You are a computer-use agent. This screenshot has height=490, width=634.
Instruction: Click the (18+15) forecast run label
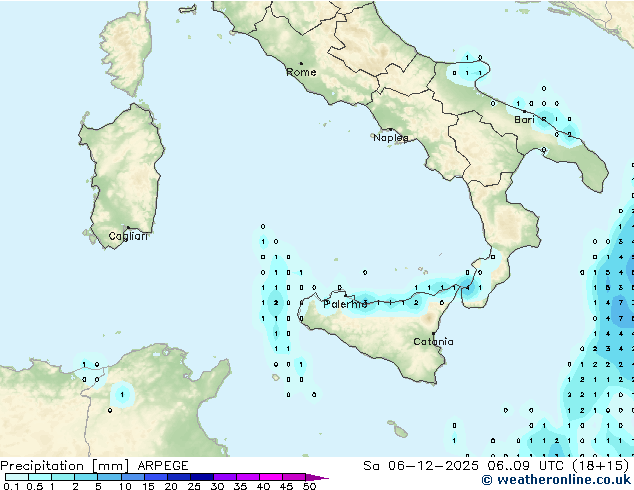coord(601,466)
